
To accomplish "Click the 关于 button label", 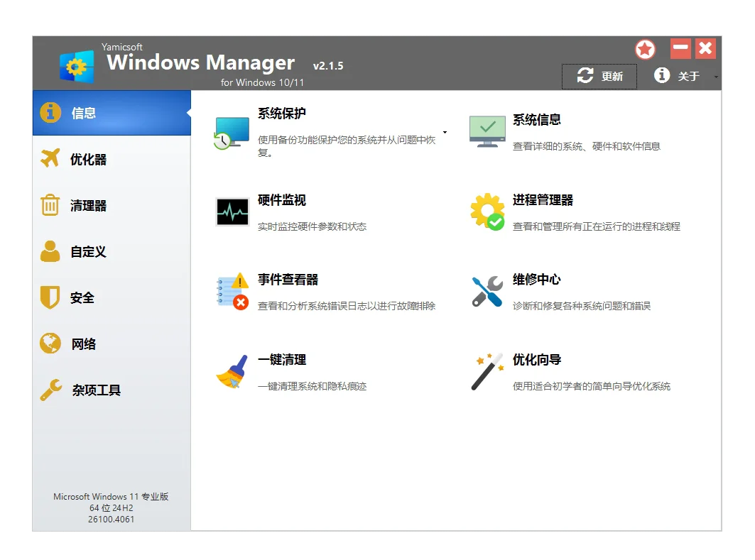I will pyautogui.click(x=688, y=77).
